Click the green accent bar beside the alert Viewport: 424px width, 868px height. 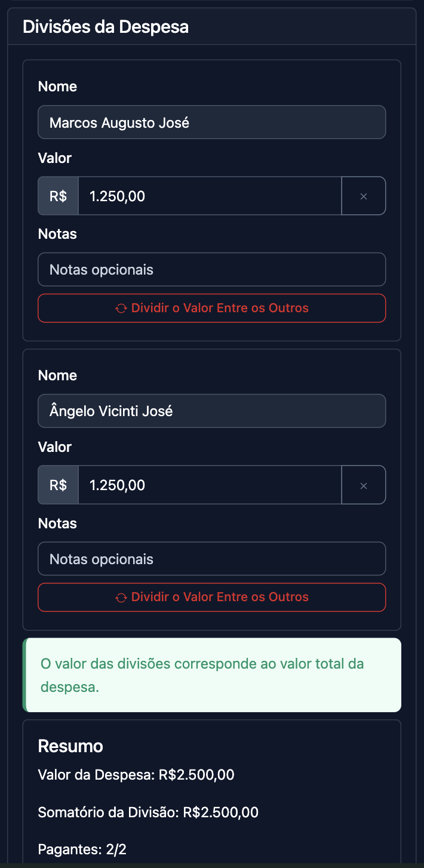(x=24, y=675)
